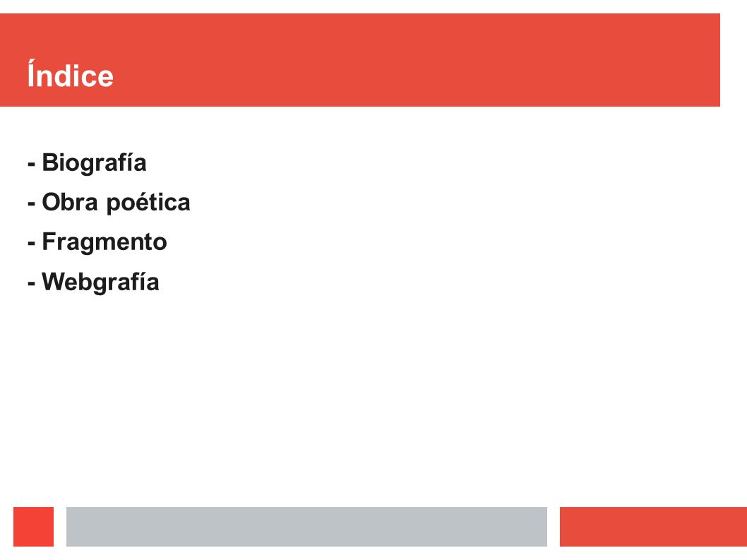Viewport: 747px width, 560px height.
Task: Go to the "Webgrafía" index entry
Action: 100,282
